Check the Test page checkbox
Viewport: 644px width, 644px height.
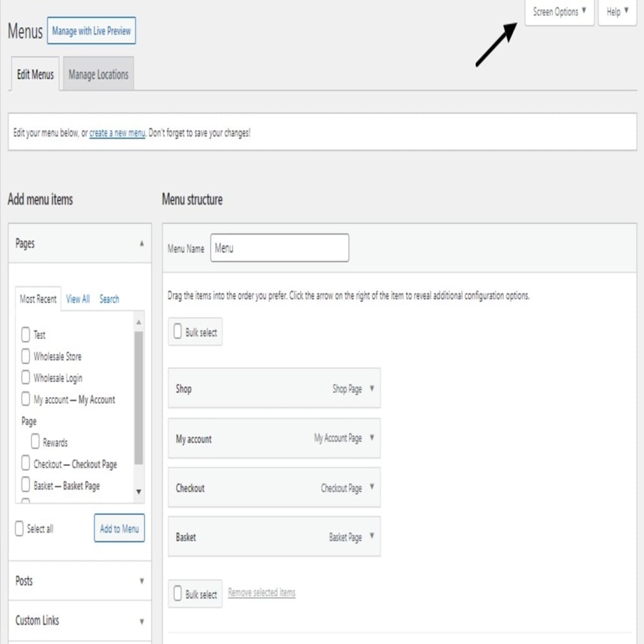pyautogui.click(x=25, y=335)
